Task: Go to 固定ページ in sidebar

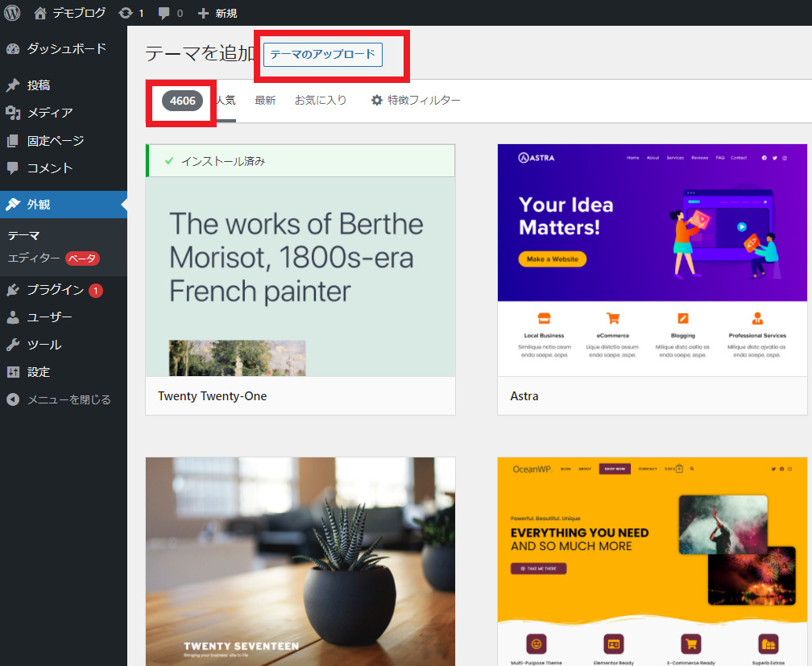Action: click(x=55, y=141)
